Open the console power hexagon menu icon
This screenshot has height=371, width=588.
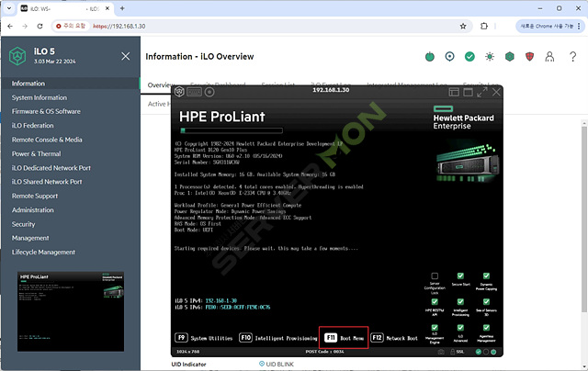click(x=179, y=92)
